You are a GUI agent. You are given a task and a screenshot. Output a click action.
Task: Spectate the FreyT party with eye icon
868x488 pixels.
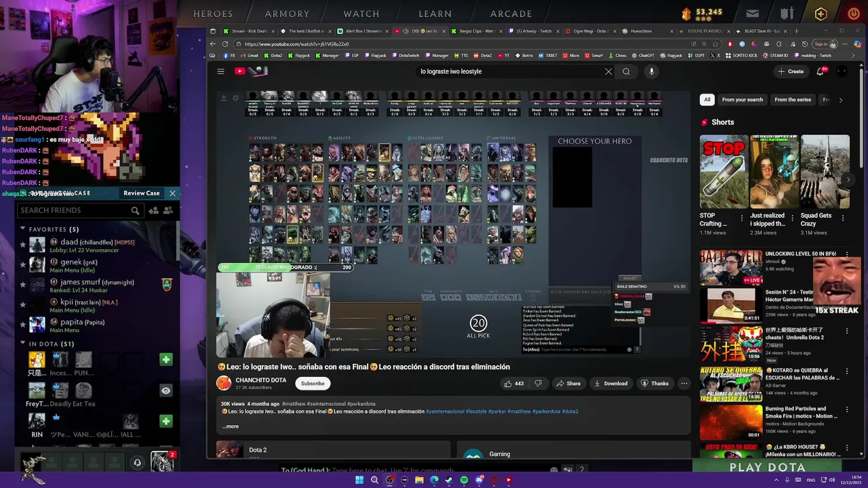pyautogui.click(x=165, y=391)
